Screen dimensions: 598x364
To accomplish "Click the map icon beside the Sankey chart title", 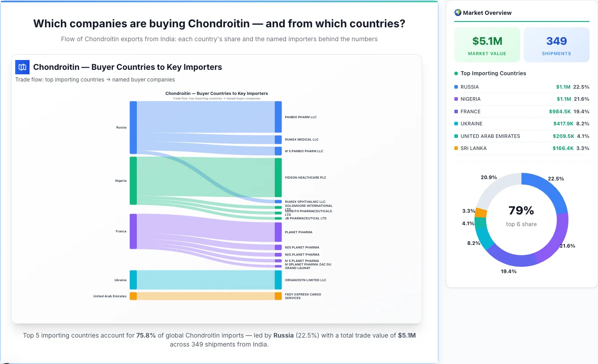I will tap(22, 67).
